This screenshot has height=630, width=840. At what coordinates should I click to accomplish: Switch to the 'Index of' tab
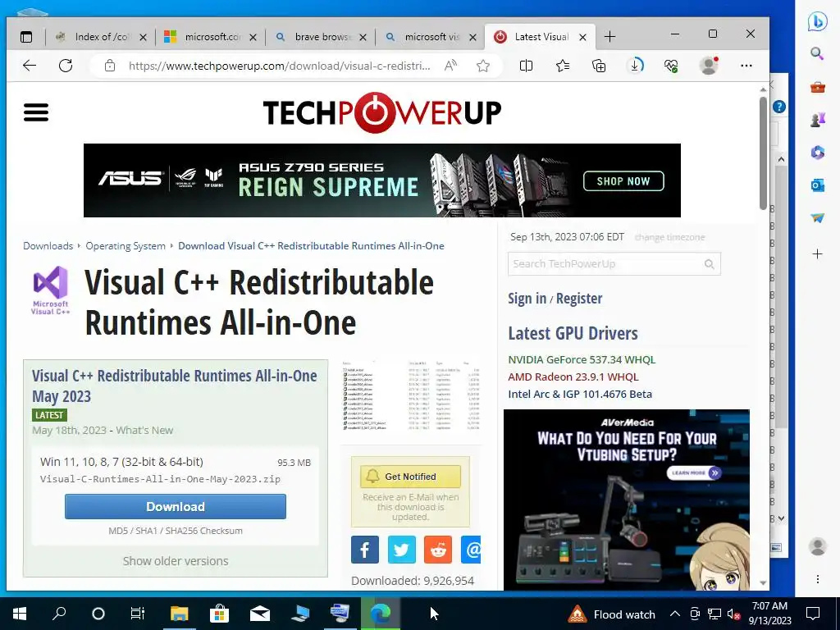click(102, 37)
